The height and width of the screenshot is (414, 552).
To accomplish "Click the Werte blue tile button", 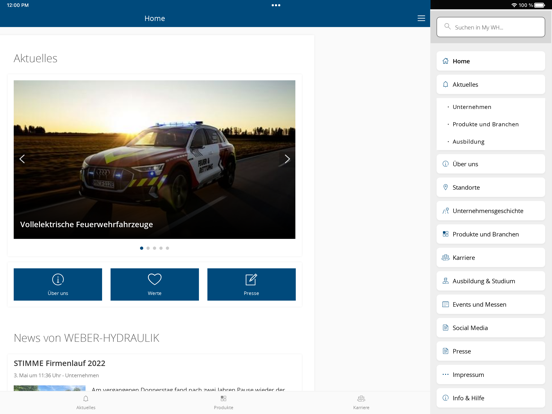I will (155, 284).
